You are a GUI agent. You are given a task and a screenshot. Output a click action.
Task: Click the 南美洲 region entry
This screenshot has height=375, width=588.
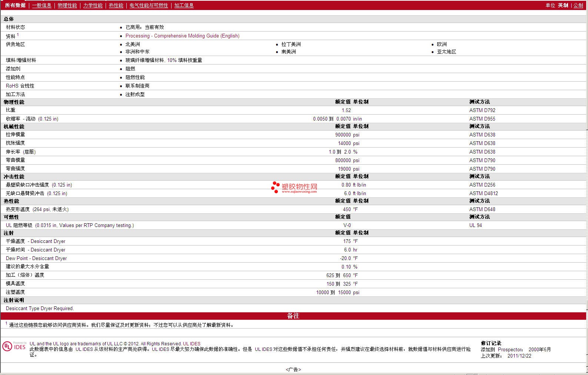click(289, 52)
